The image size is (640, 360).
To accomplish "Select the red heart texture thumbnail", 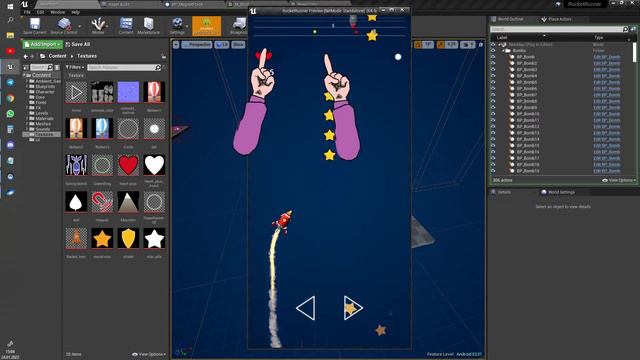I will pyautogui.click(x=128, y=165).
